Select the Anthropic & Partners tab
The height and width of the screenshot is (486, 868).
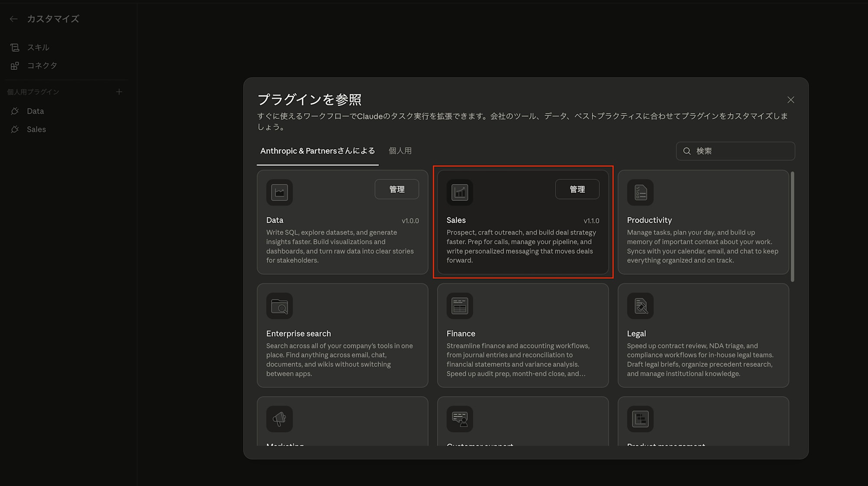point(317,151)
